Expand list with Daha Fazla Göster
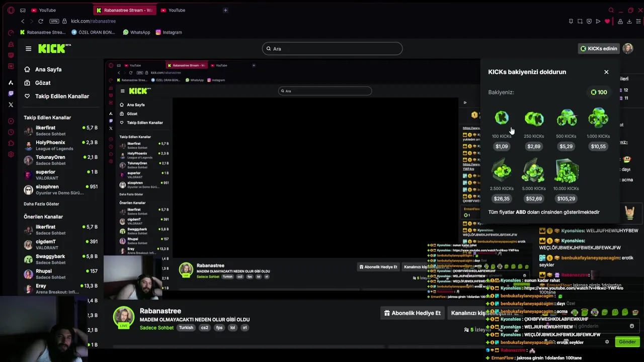644x362 pixels. point(41,204)
